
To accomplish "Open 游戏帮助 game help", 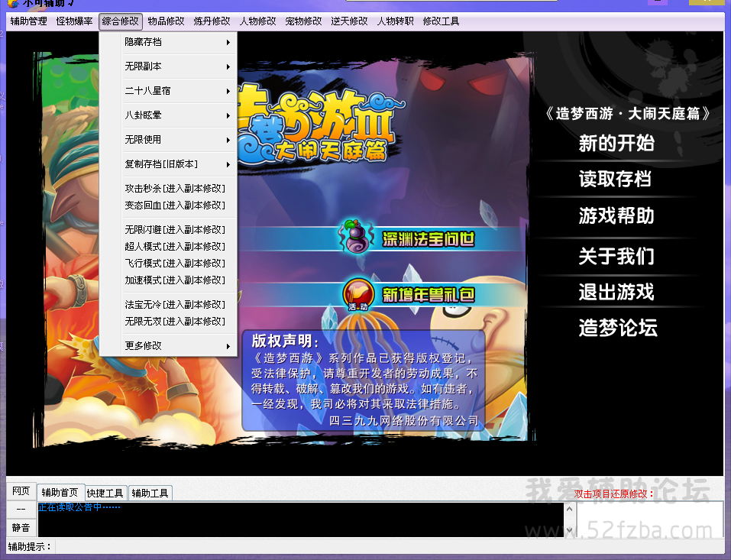I will coord(616,216).
